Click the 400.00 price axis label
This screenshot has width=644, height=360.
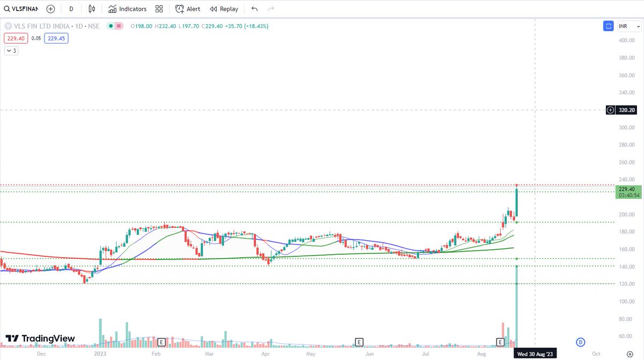627,40
